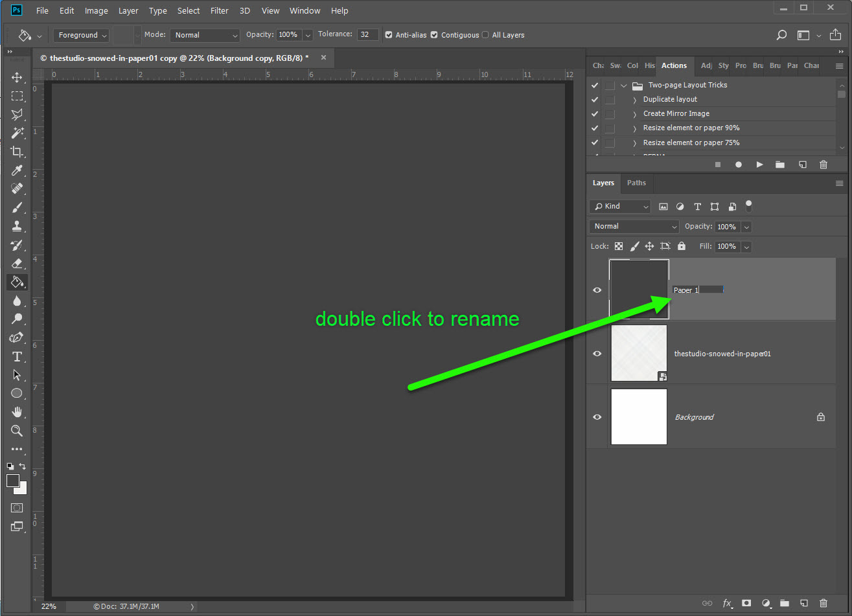Select the Path Selection tool
852x616 pixels.
(x=17, y=374)
